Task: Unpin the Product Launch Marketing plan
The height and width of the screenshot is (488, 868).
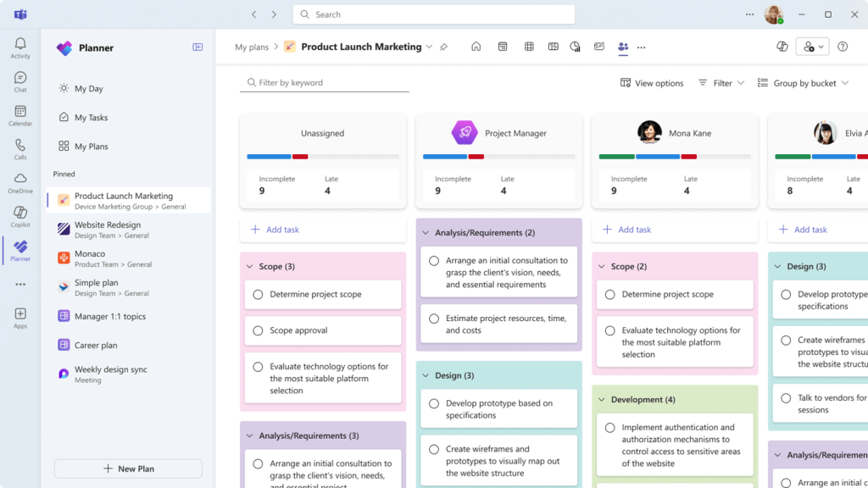Action: [443, 47]
